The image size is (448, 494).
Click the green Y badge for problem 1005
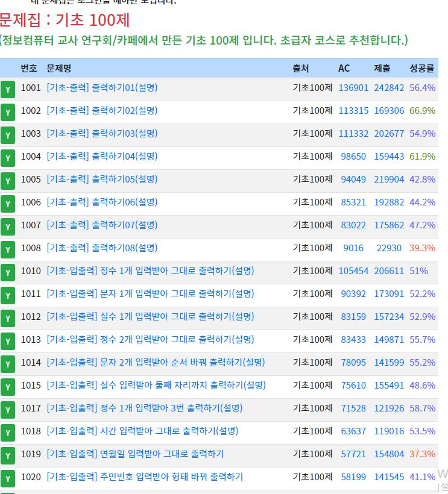pyautogui.click(x=8, y=181)
